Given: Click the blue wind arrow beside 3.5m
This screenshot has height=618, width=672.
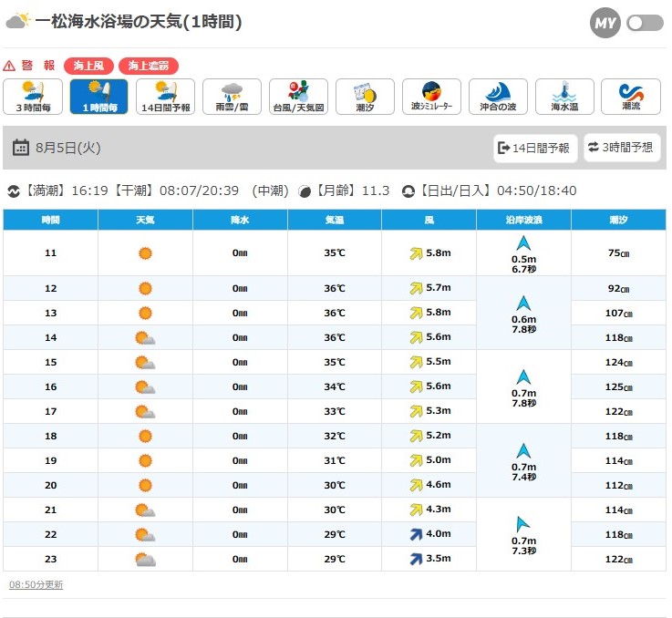Looking at the screenshot, I should coord(416,559).
